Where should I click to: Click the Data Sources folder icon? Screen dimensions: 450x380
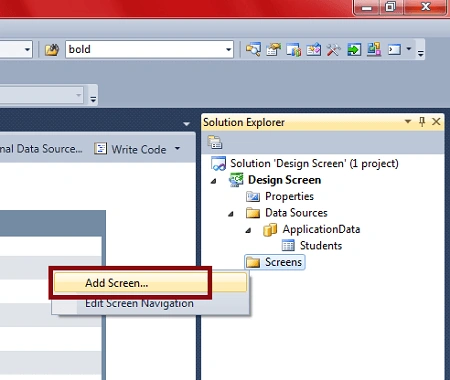253,213
